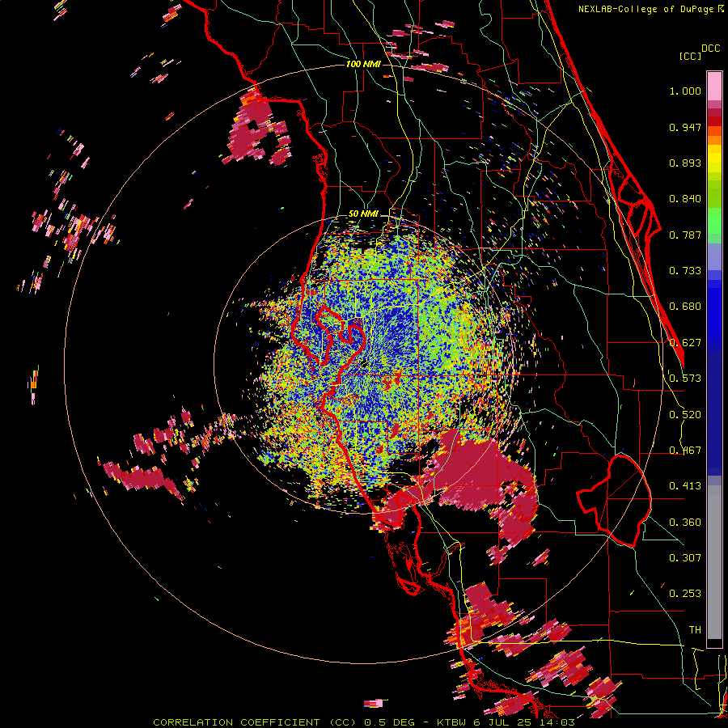Click the 50 NMI range ring label
Screen dimensions: 728x728
(363, 214)
